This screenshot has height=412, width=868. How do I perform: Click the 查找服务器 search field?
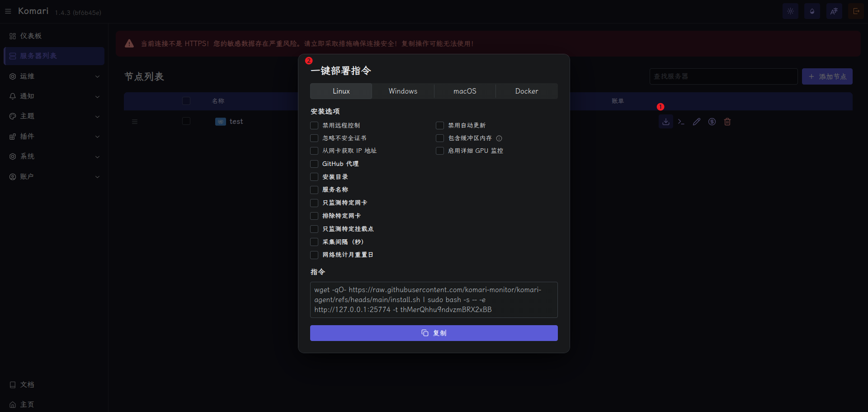point(723,76)
